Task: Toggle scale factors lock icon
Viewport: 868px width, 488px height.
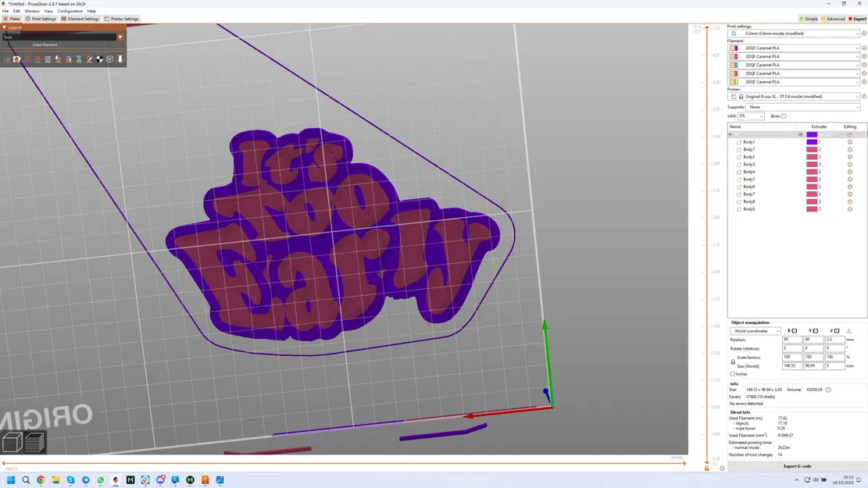Action: (x=732, y=362)
